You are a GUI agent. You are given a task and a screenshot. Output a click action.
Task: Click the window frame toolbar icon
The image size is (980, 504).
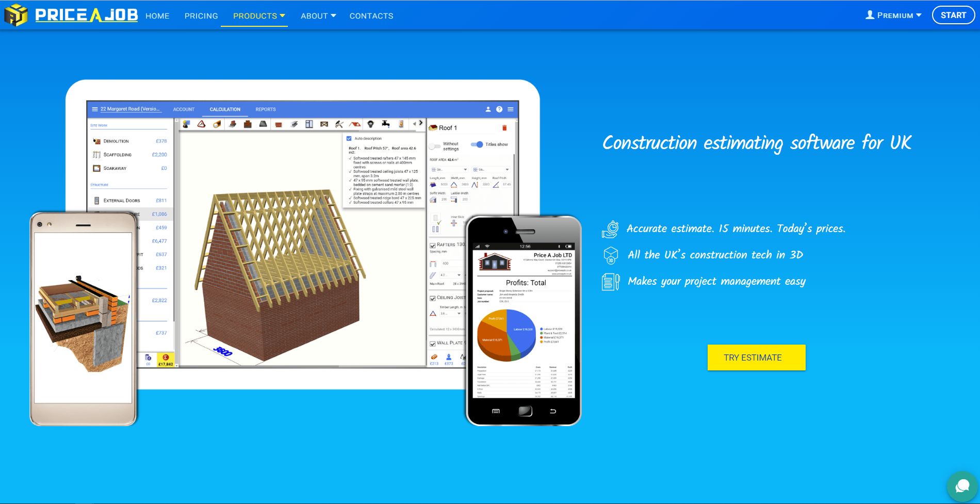click(x=309, y=124)
